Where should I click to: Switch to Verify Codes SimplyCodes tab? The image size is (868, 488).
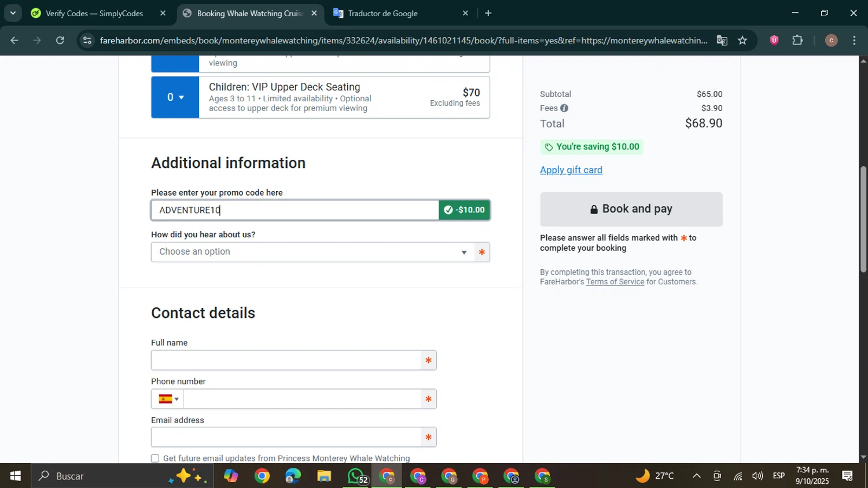pyautogui.click(x=94, y=13)
